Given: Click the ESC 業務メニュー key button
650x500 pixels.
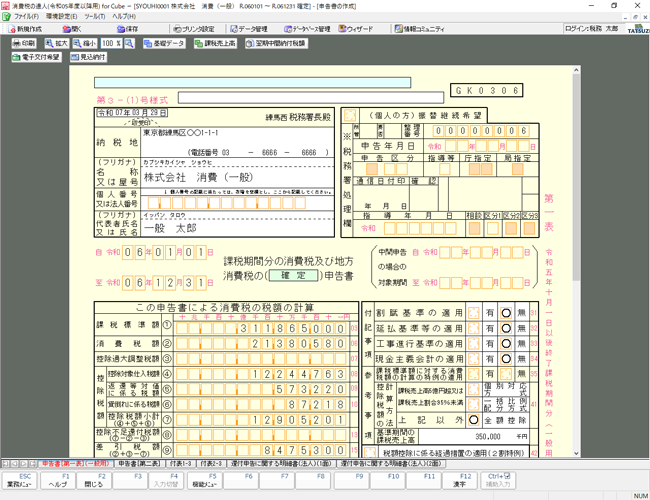Looking at the screenshot, I should 19,480.
